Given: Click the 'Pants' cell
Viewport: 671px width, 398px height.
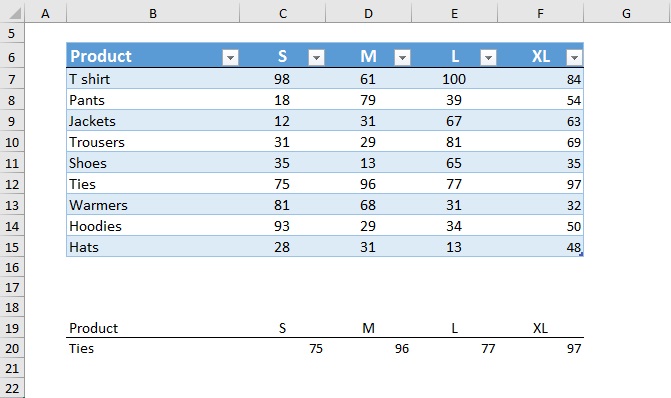Looking at the screenshot, I should tap(153, 100).
